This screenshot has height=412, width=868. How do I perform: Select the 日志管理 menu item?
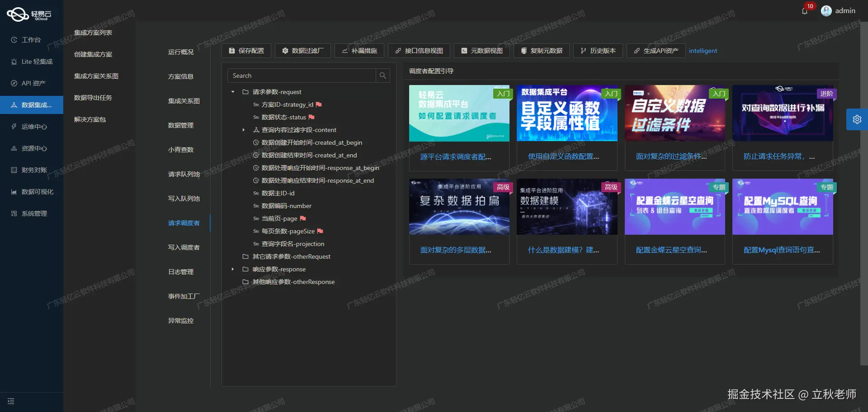pos(181,272)
